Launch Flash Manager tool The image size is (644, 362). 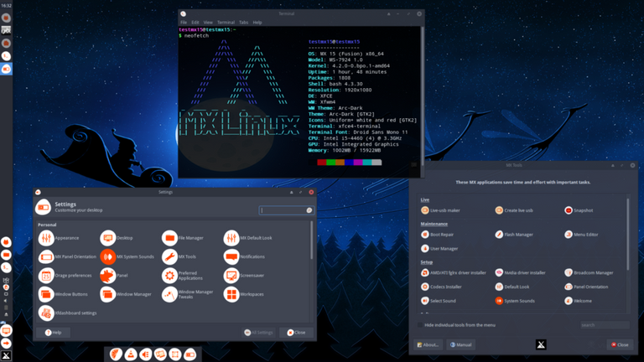[514, 235]
